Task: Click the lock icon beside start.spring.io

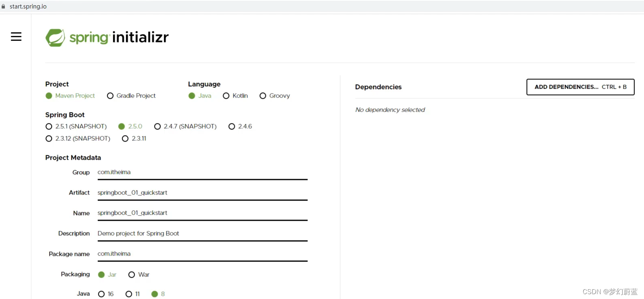Action: point(4,6)
